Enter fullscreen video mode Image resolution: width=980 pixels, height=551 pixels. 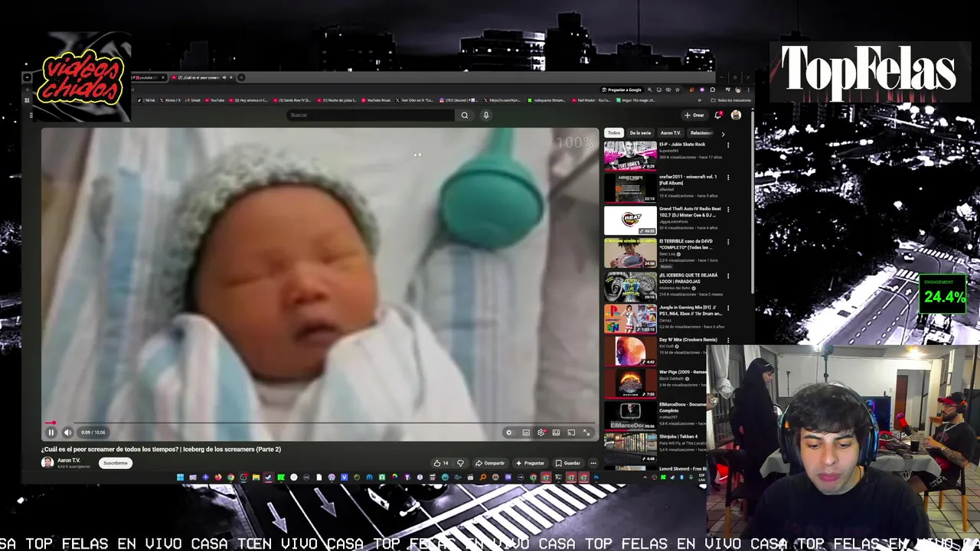pyautogui.click(x=586, y=432)
